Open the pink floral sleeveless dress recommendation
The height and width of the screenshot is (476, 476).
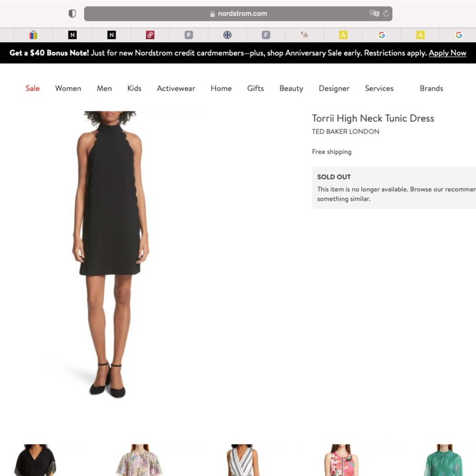[341, 460]
